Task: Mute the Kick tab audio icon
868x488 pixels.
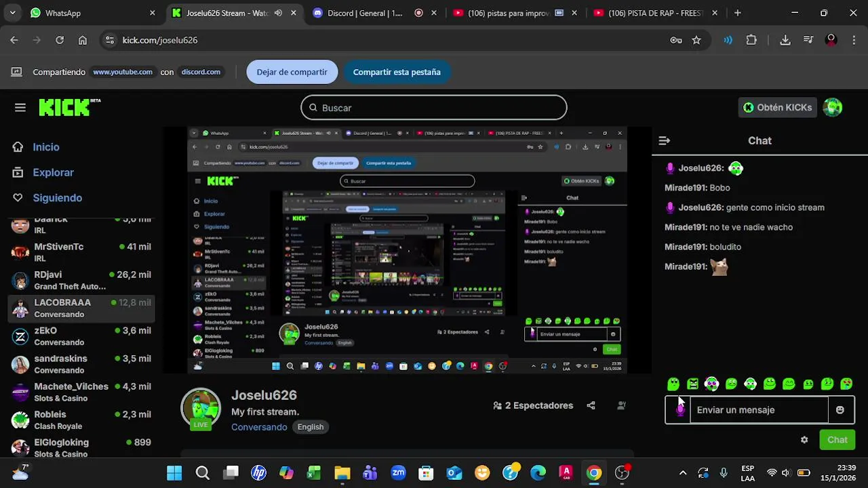Action: point(278,13)
